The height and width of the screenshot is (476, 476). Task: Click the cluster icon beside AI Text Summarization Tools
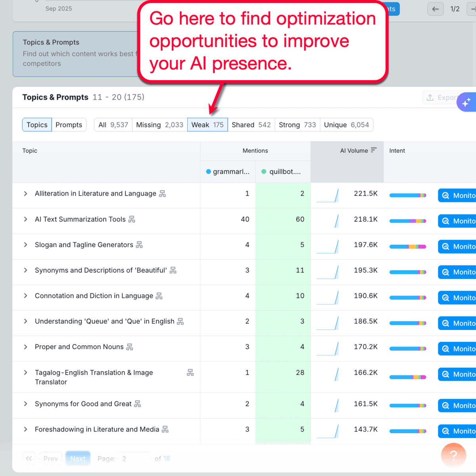[131, 219]
